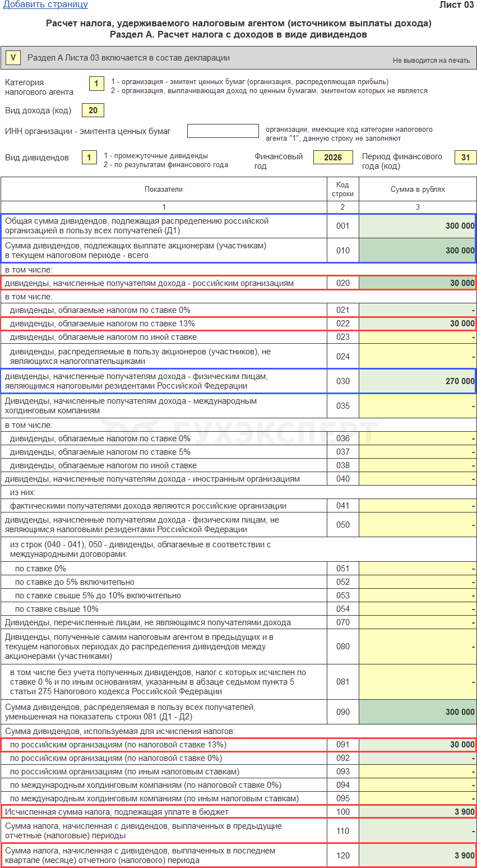Select line 120 amount cell 3 900
The image size is (477, 868).
418,856
